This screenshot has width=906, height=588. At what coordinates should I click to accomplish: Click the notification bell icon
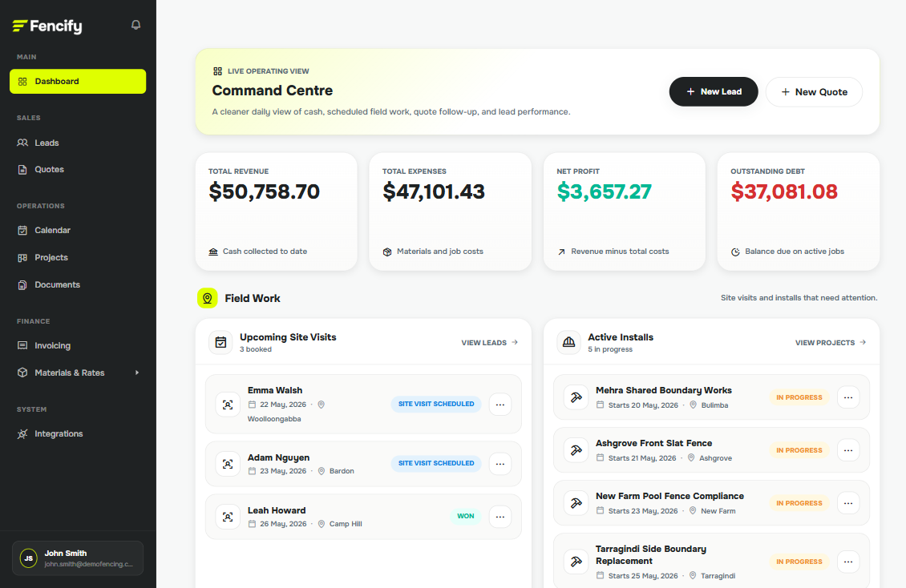(135, 25)
